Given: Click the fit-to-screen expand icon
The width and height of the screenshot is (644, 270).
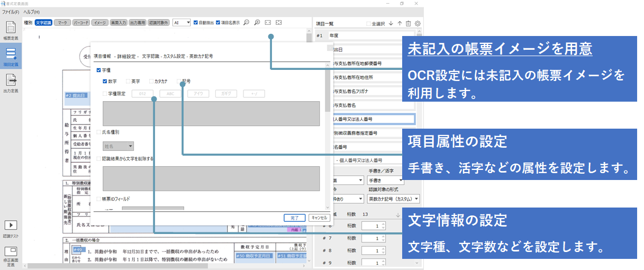Looking at the screenshot, I should click(x=278, y=23).
